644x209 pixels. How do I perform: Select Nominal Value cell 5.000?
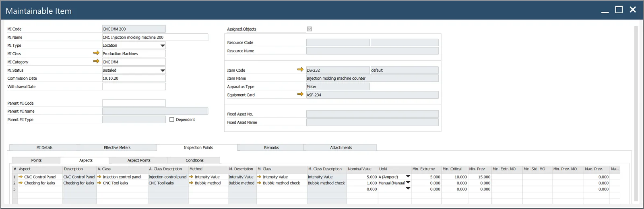[362, 177]
